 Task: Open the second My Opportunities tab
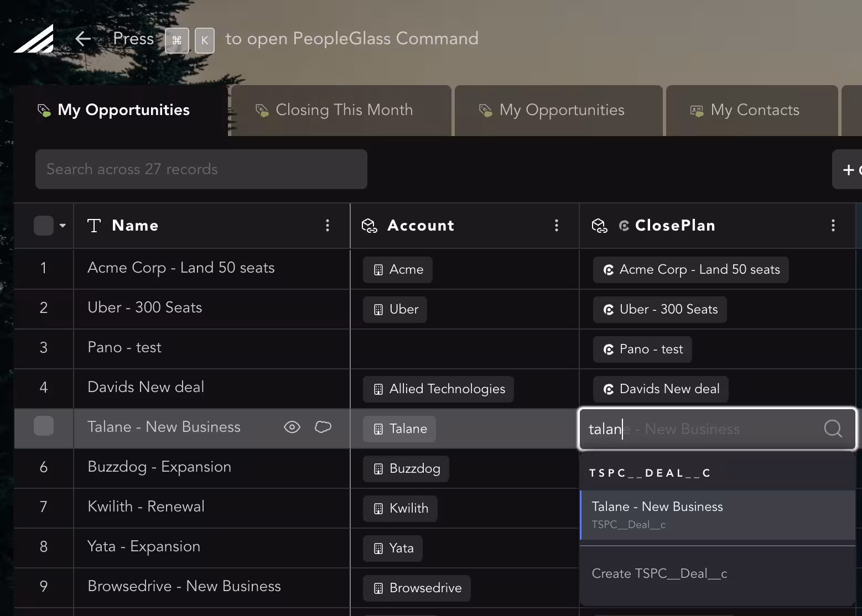(x=559, y=110)
